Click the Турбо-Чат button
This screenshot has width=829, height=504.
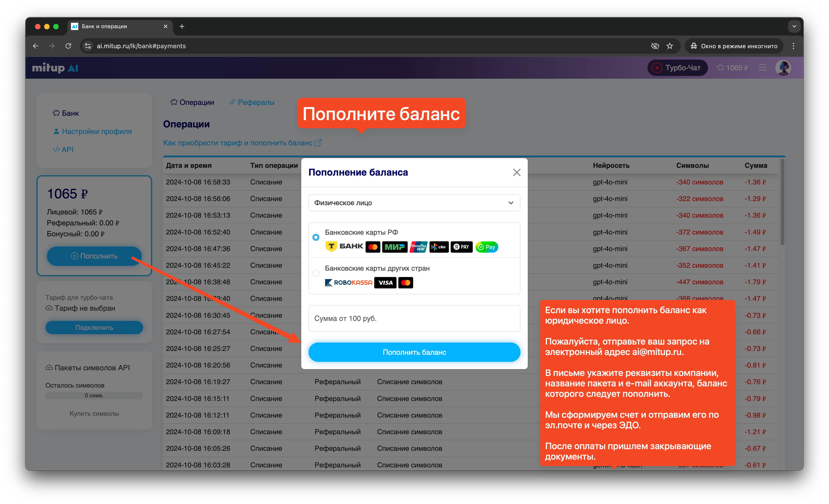pos(677,68)
